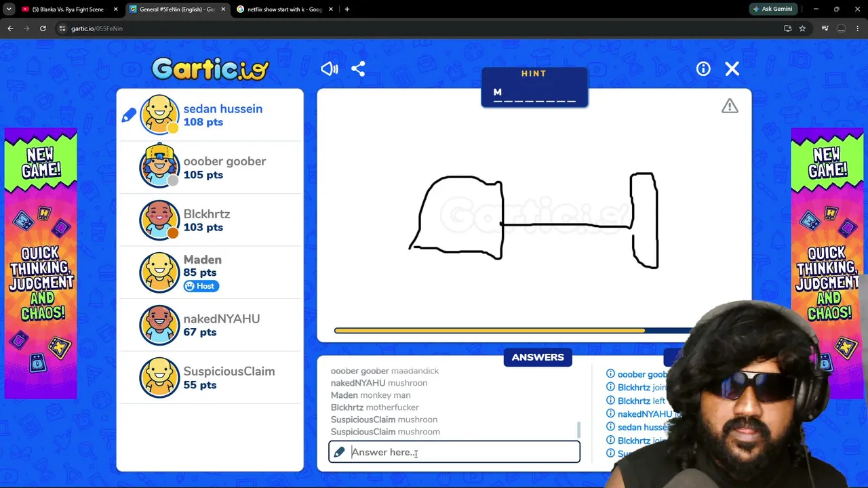Close the General #5FeNin tab
The image size is (868, 488).
(223, 9)
